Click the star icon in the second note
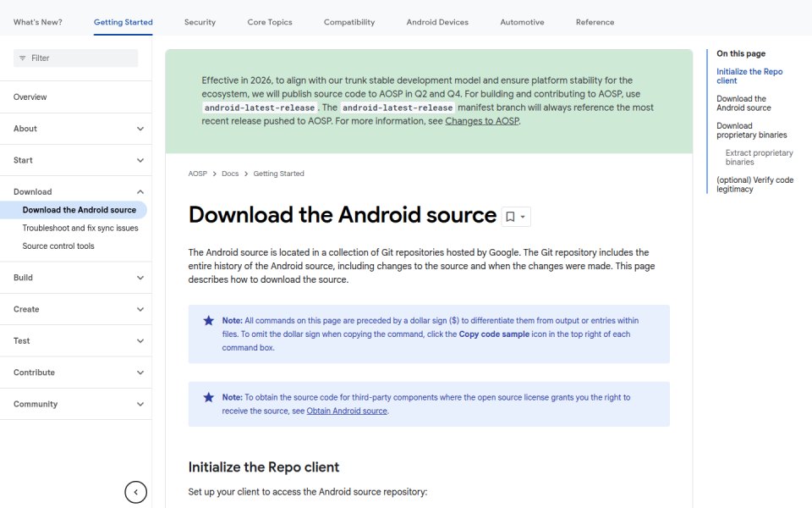812x508 pixels. [x=209, y=397]
